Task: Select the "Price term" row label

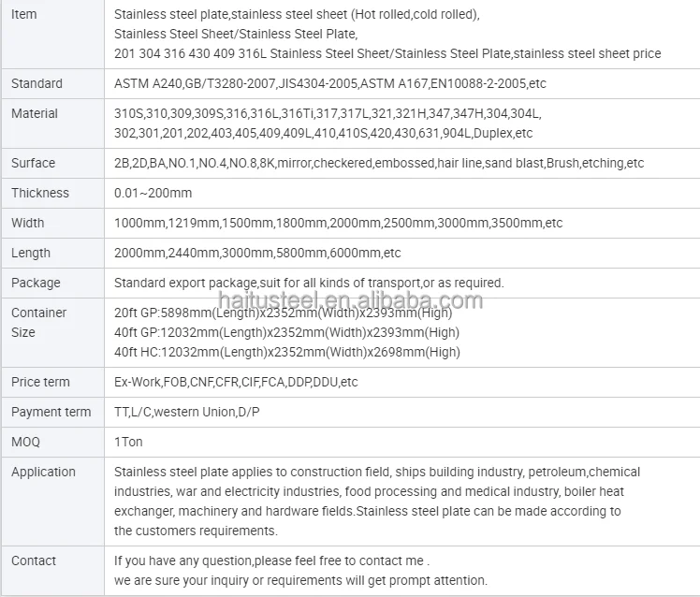Action: click(x=40, y=382)
